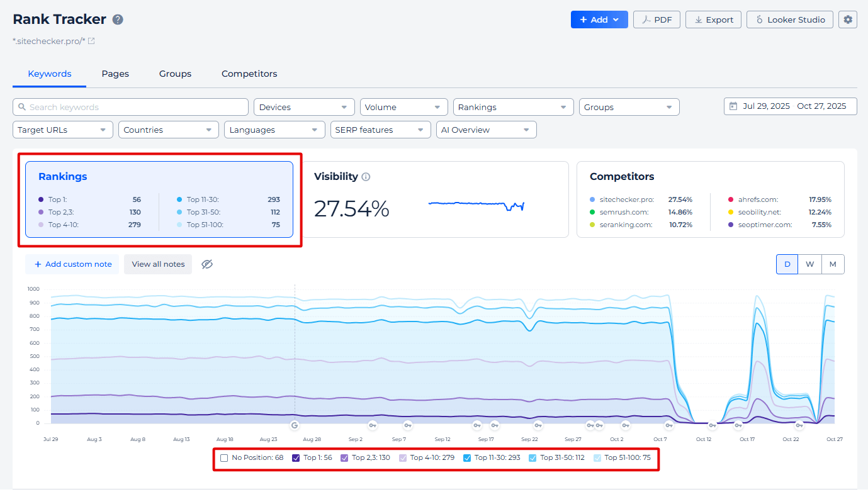868x492 pixels.
Task: Select the weekly W chart interval
Action: (809, 264)
